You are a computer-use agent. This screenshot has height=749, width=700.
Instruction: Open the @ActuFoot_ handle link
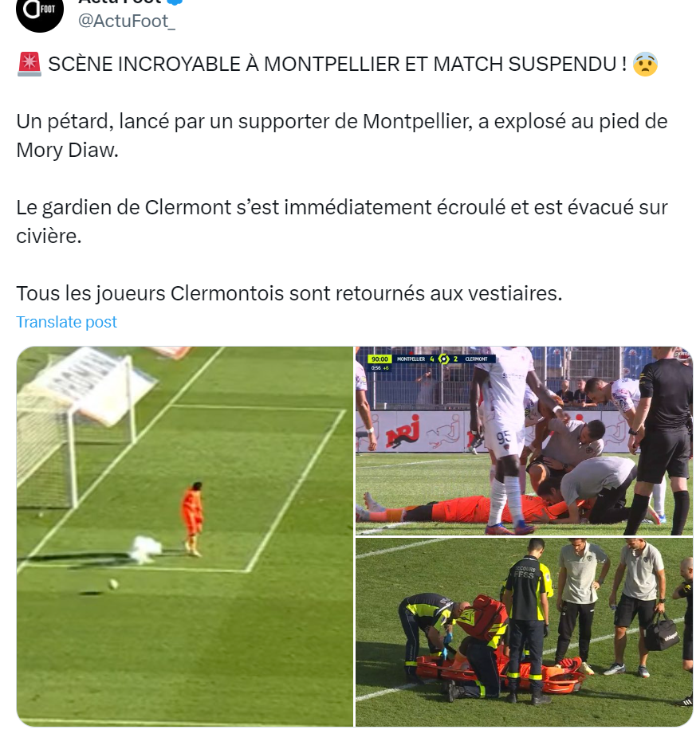127,21
